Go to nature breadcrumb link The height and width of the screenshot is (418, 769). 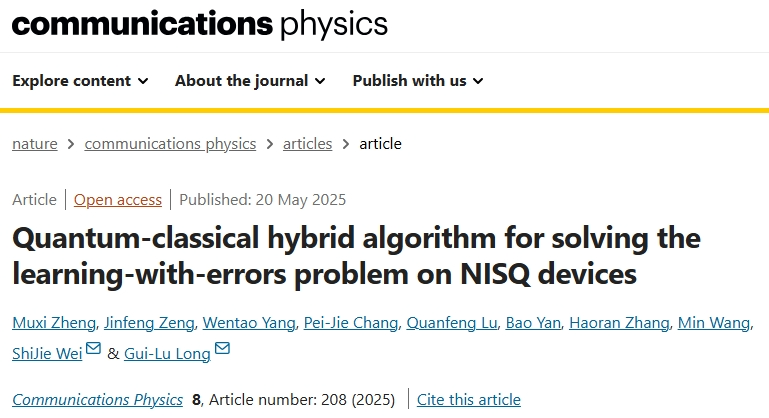coord(34,144)
